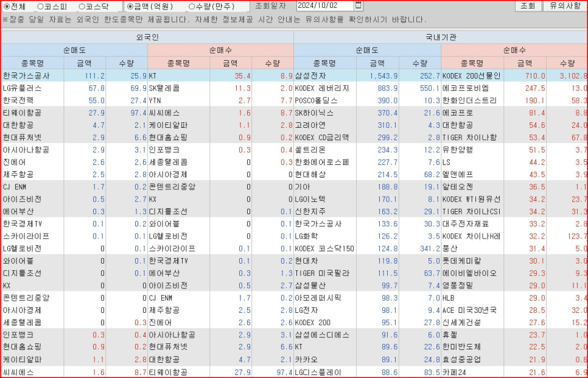The height and width of the screenshot is (378, 588).
Task: Select 알테오젠 row
Action: click(x=514, y=187)
